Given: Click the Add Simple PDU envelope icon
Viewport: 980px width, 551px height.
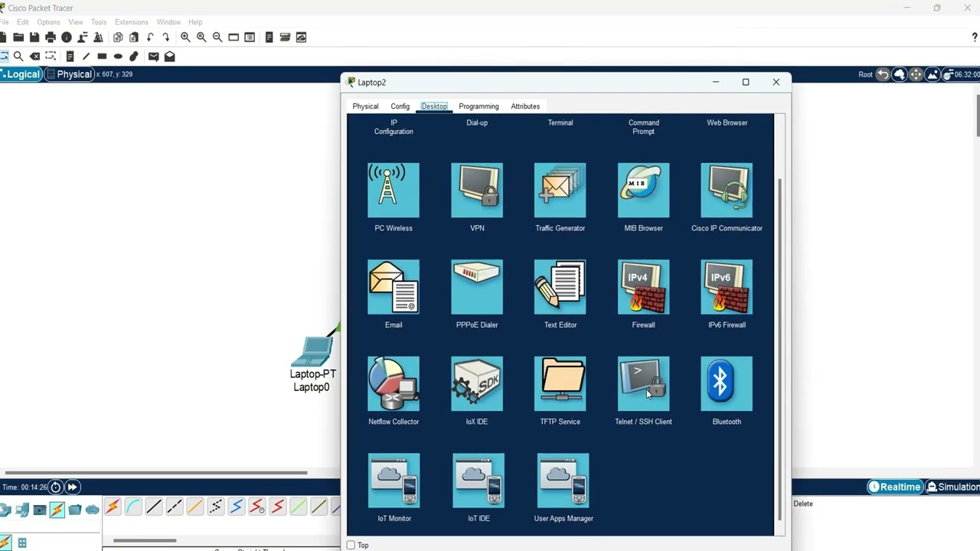Looking at the screenshot, I should [x=153, y=56].
